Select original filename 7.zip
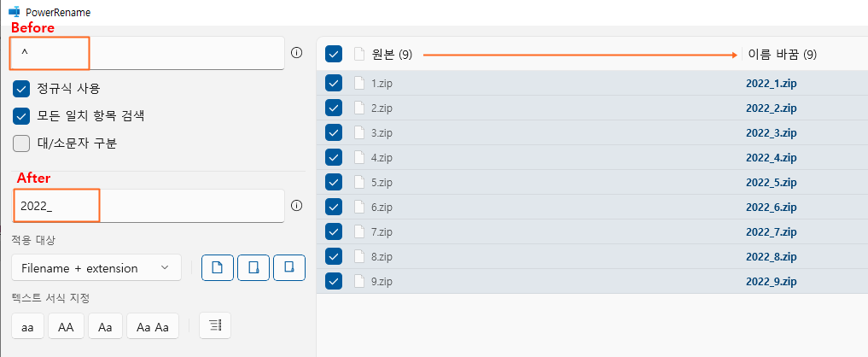The height and width of the screenshot is (357, 868). [382, 231]
